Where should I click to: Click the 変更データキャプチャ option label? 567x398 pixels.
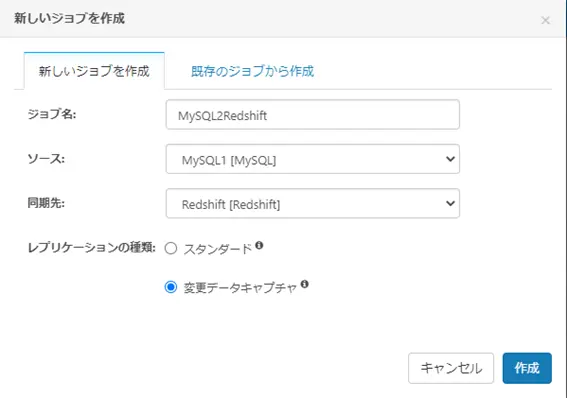pyautogui.click(x=240, y=288)
